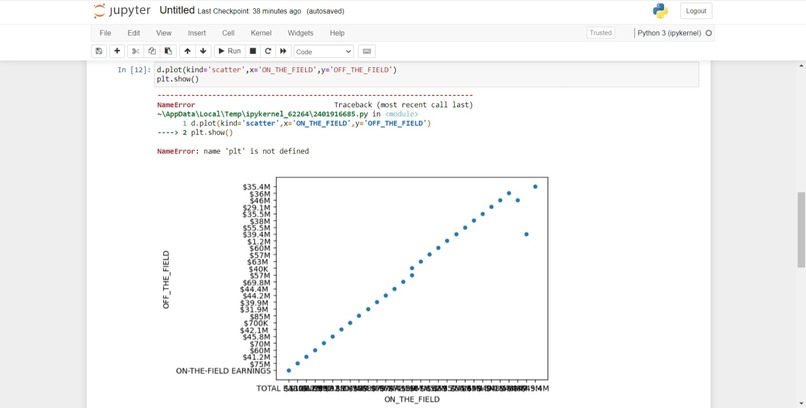Screen dimensions: 806x408
Task: Click the scrollbar down arrow
Action: 801,403
